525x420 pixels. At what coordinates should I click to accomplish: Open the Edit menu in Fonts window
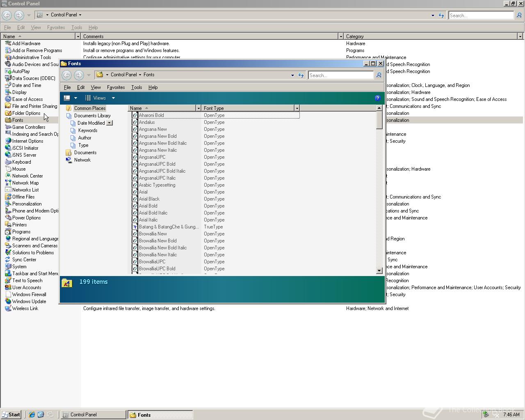81,87
